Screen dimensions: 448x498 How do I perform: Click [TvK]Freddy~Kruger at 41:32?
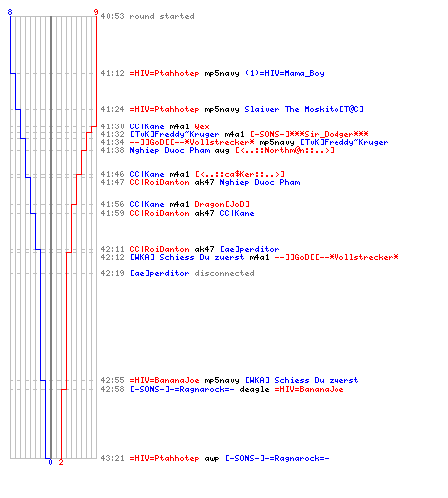[174, 134]
